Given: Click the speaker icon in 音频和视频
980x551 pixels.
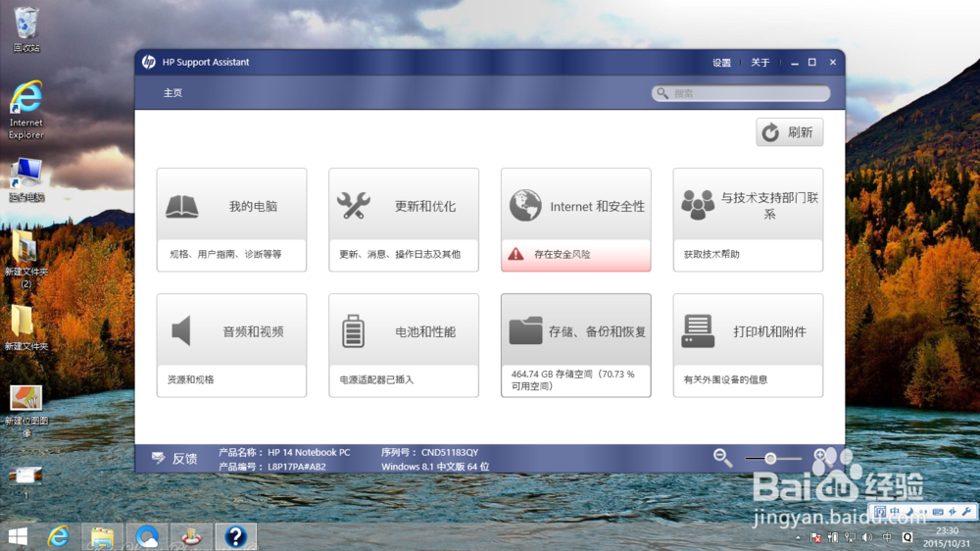Looking at the screenshot, I should [181, 330].
